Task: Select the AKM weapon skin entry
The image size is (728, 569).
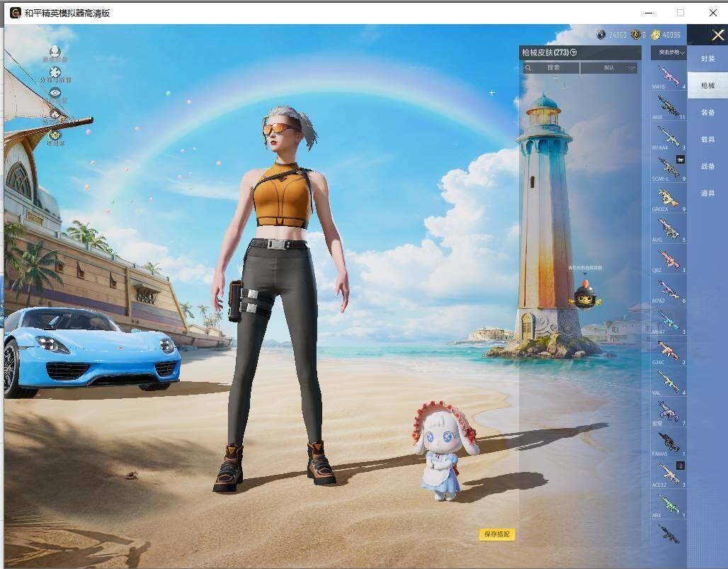Action: [x=669, y=107]
